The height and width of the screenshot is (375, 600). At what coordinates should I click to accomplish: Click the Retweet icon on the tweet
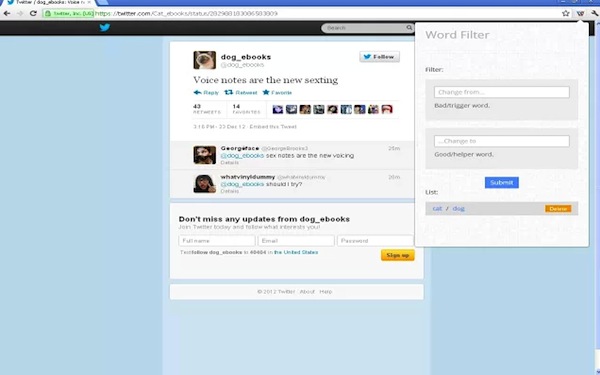coord(228,92)
